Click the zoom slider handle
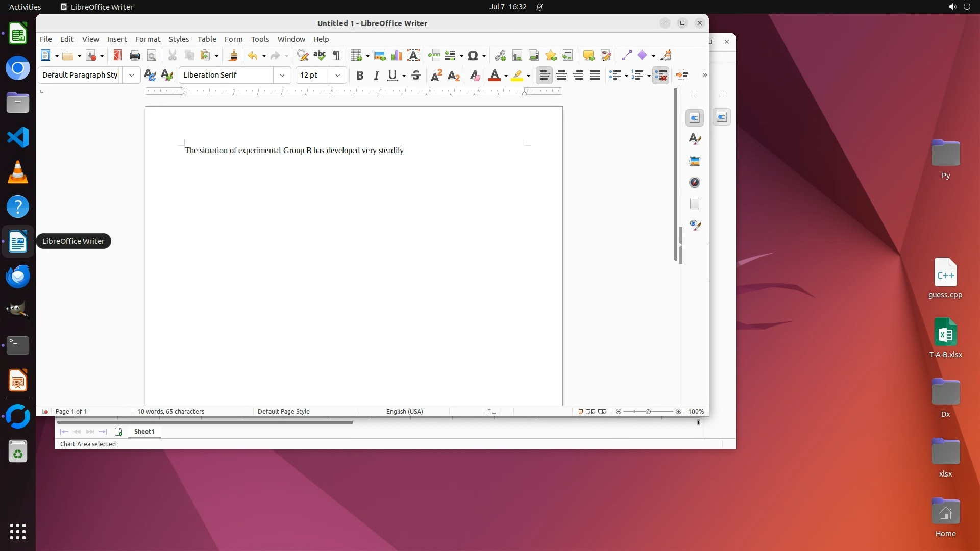 pyautogui.click(x=648, y=412)
